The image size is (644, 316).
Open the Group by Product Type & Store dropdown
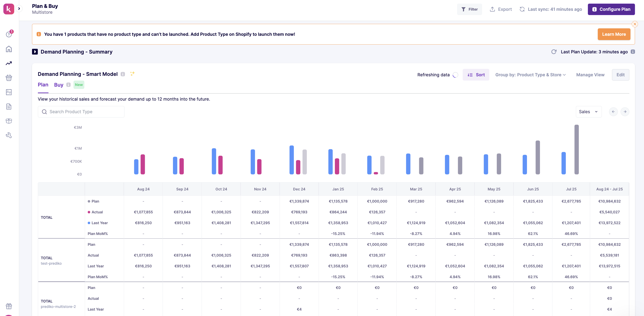[x=531, y=75]
